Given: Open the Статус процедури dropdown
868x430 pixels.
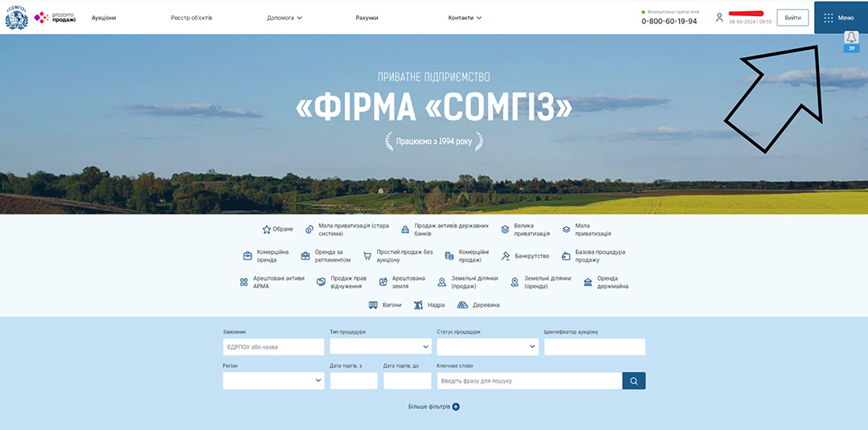Looking at the screenshot, I should pyautogui.click(x=488, y=347).
